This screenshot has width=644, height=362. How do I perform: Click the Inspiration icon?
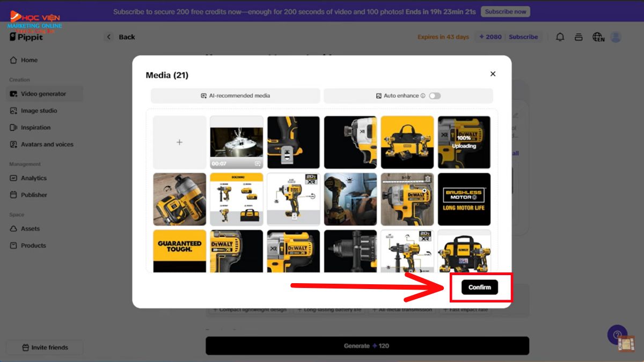pyautogui.click(x=14, y=128)
